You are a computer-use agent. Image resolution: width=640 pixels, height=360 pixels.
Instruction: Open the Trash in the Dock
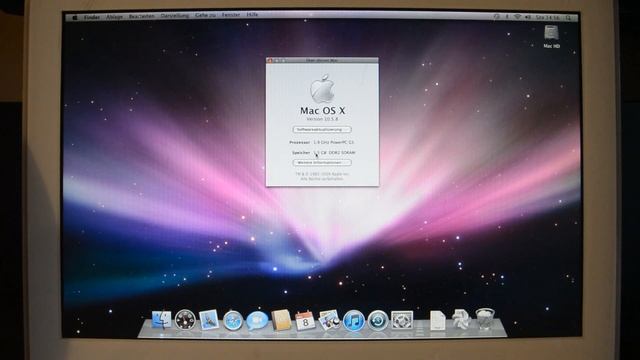tap(485, 319)
